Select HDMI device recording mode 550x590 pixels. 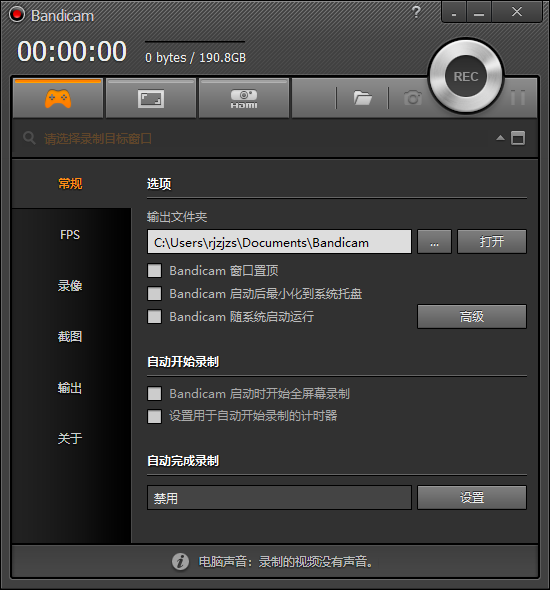click(244, 99)
